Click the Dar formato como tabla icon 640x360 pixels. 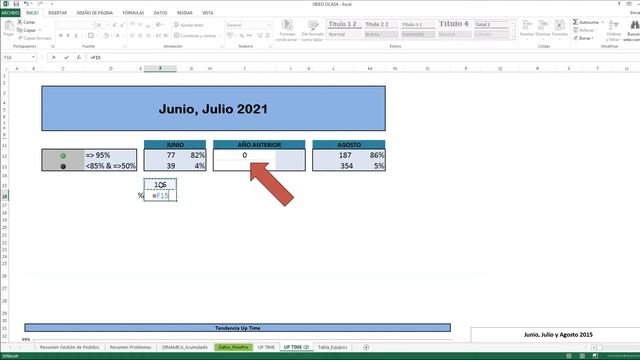point(313,25)
